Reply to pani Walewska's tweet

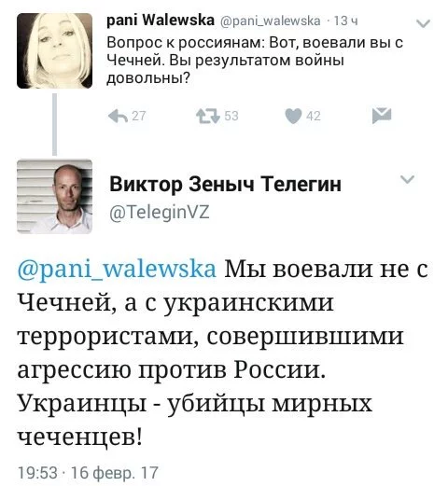pos(118,116)
